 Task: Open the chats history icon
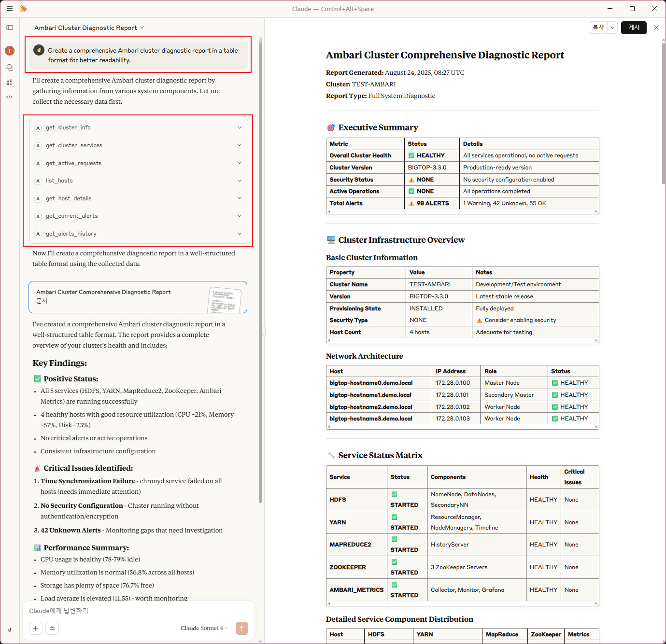point(10,68)
